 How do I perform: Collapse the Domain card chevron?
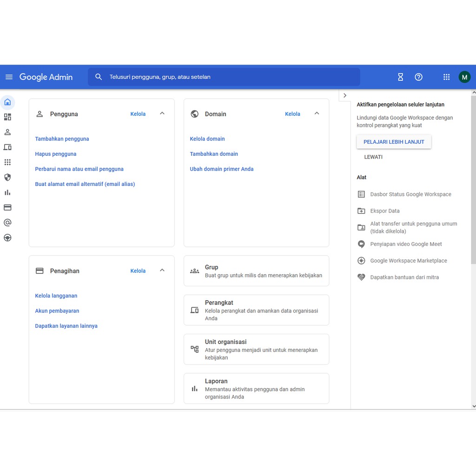[317, 113]
